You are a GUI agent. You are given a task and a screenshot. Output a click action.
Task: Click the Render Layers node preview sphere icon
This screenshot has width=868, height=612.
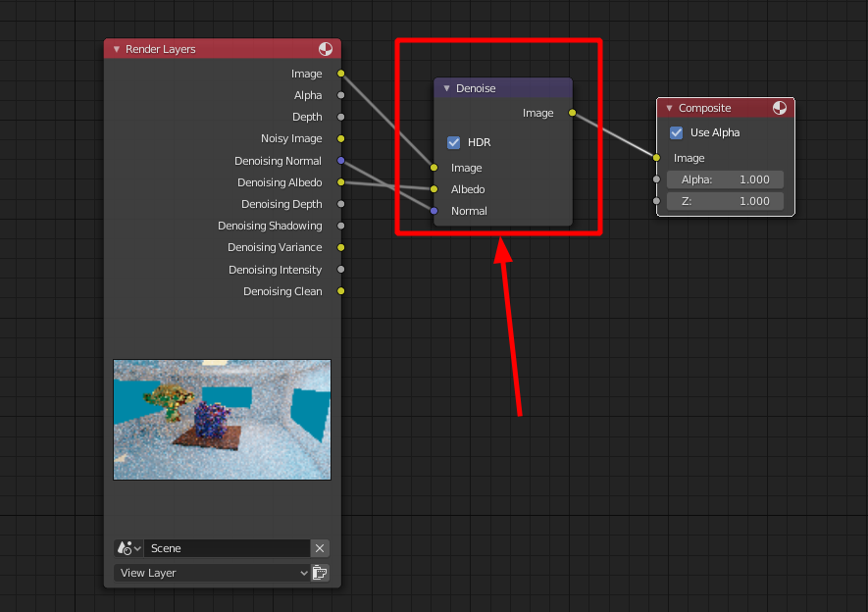[x=326, y=49]
